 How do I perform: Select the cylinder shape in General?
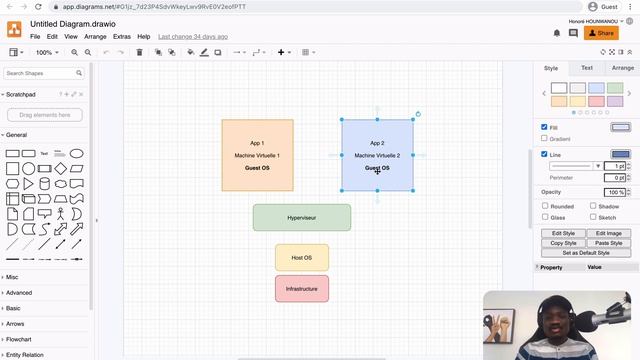point(44,184)
